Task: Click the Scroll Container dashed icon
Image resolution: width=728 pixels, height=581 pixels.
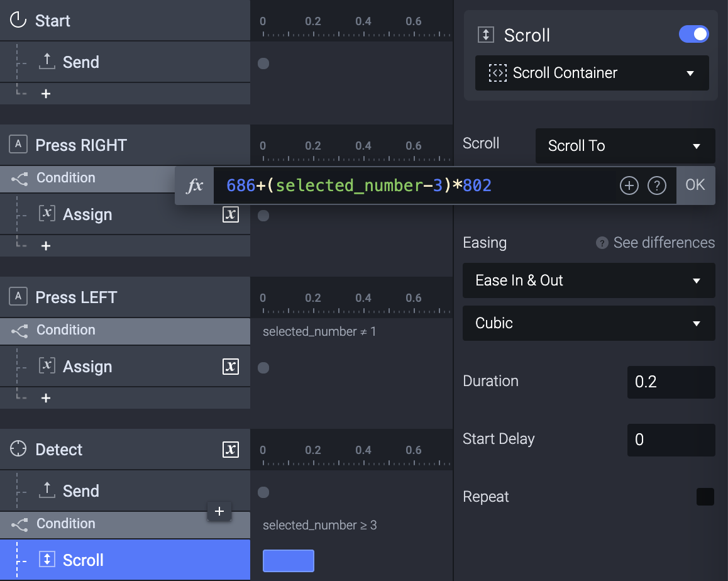Action: (498, 73)
